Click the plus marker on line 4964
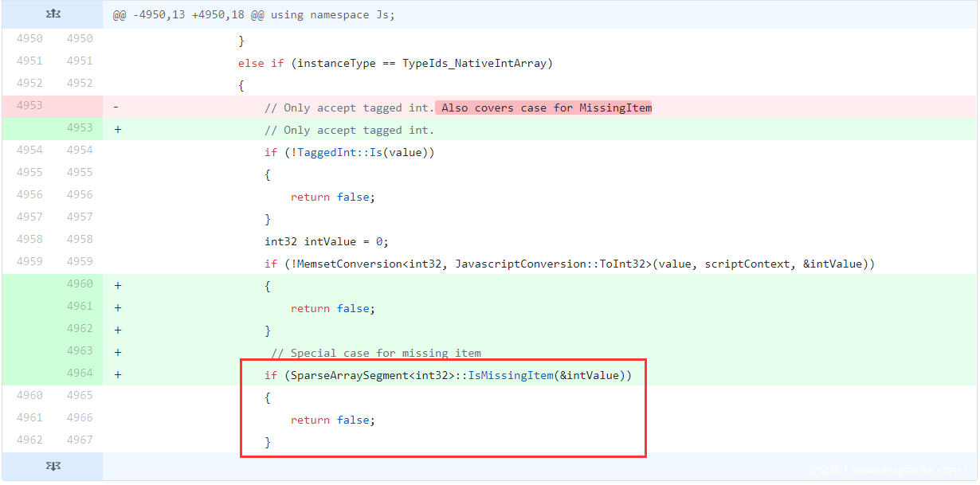Image resolution: width=980 pixels, height=485 pixels. coord(117,374)
